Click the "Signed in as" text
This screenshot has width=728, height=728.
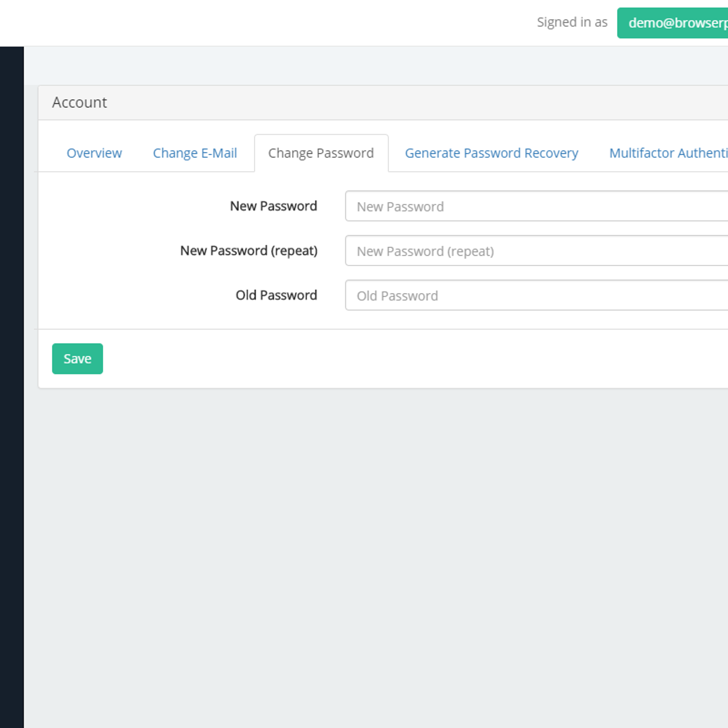pyautogui.click(x=572, y=22)
